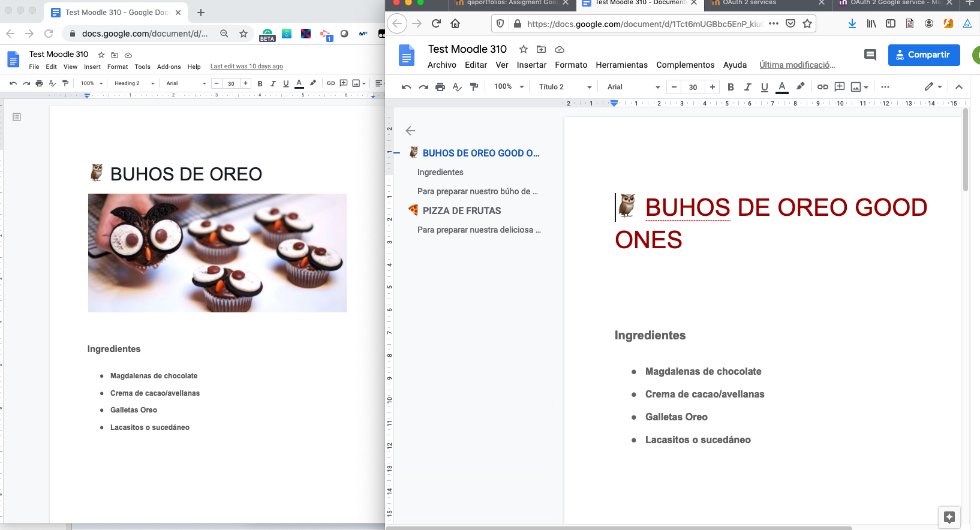Bookmark page with Firefox star icon
Image resolution: width=980 pixels, height=530 pixels.
[807, 23]
